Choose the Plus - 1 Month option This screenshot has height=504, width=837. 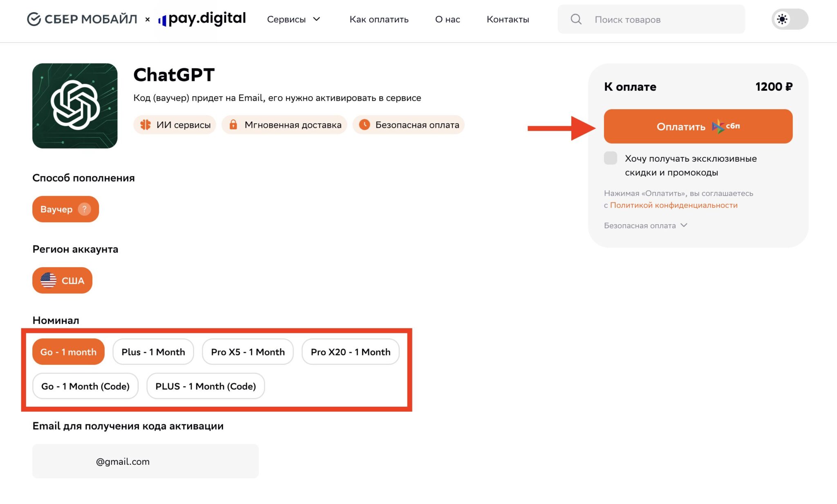(153, 352)
